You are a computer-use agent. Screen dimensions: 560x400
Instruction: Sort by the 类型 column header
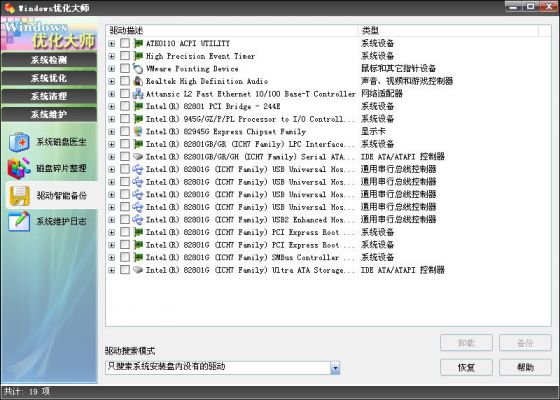click(x=448, y=31)
